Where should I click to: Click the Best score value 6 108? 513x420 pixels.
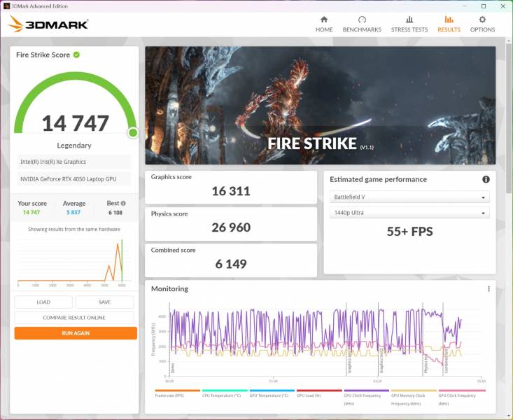click(x=115, y=213)
